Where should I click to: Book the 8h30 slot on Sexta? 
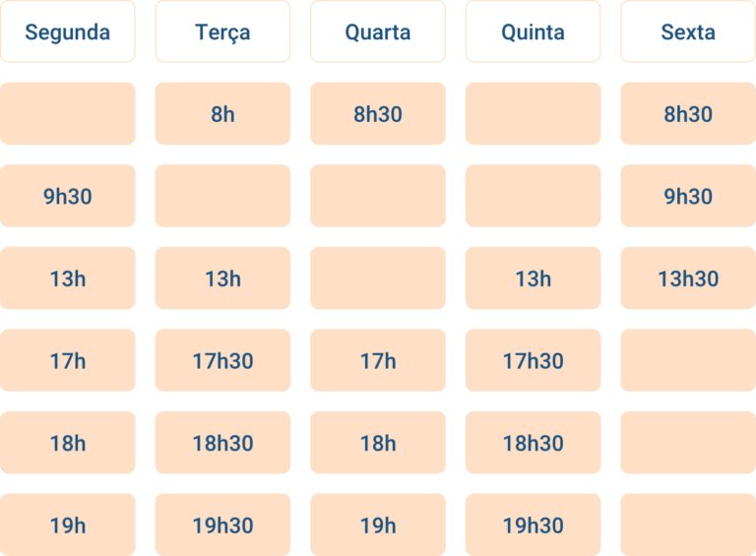[688, 114]
